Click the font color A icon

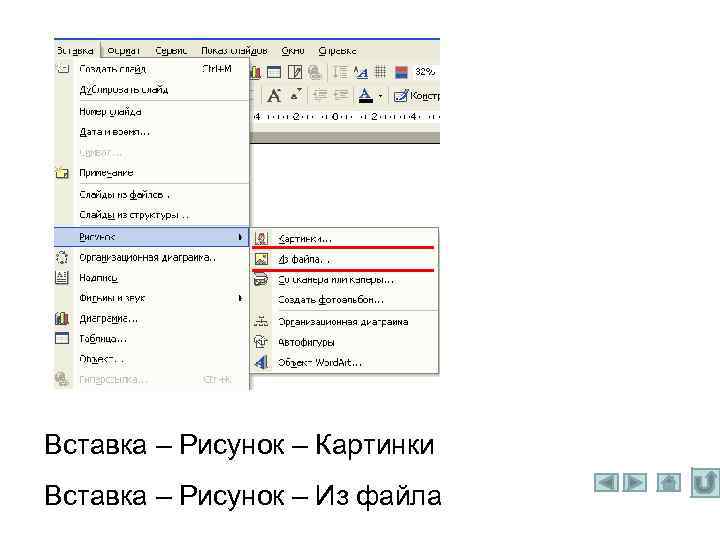click(366, 96)
